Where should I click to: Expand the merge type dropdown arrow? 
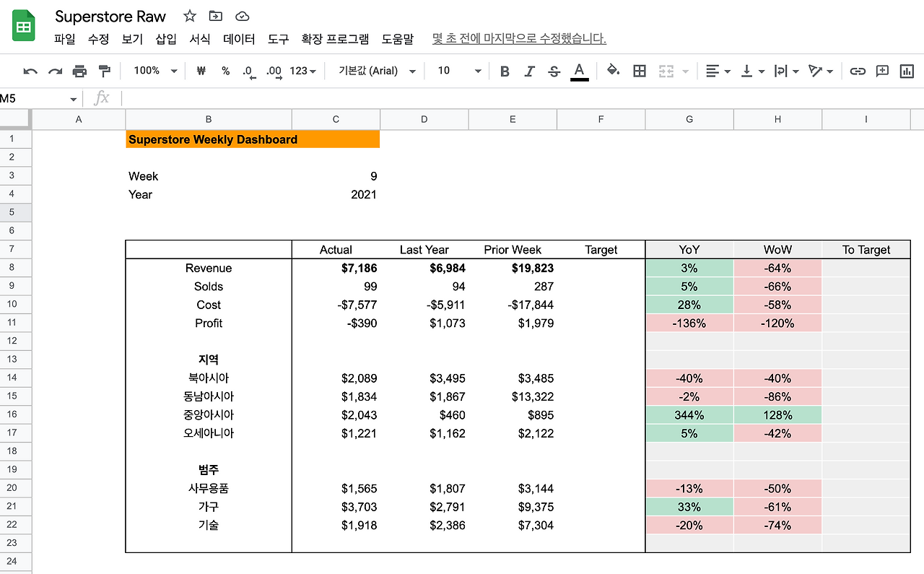(x=685, y=71)
